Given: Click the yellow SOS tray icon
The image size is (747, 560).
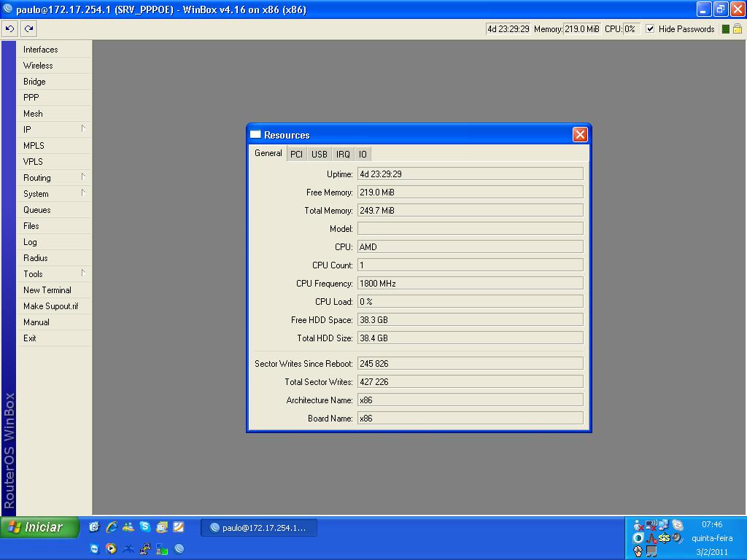Looking at the screenshot, I should [x=664, y=538].
